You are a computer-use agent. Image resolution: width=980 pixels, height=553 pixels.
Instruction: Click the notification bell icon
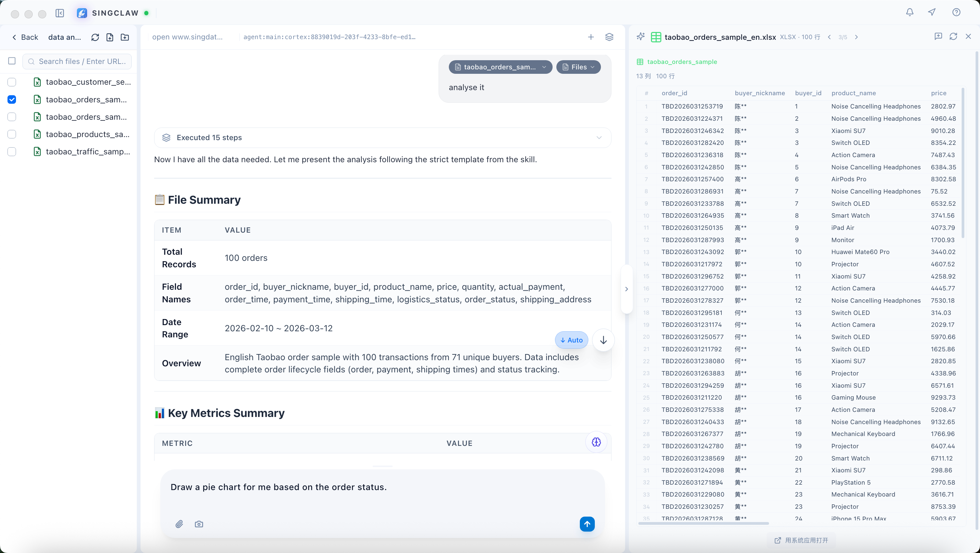point(909,13)
